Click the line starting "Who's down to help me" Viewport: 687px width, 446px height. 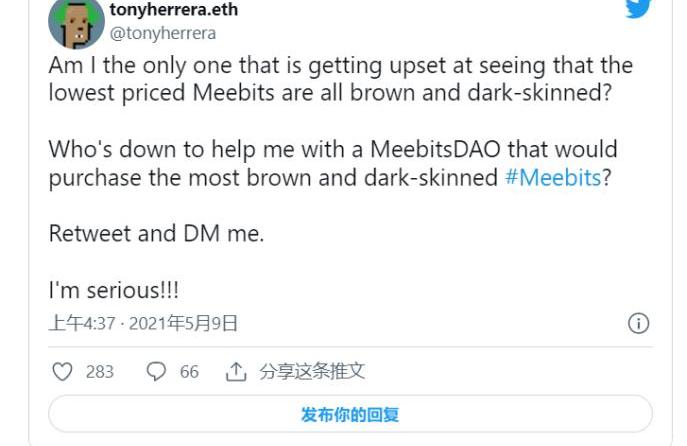332,150
